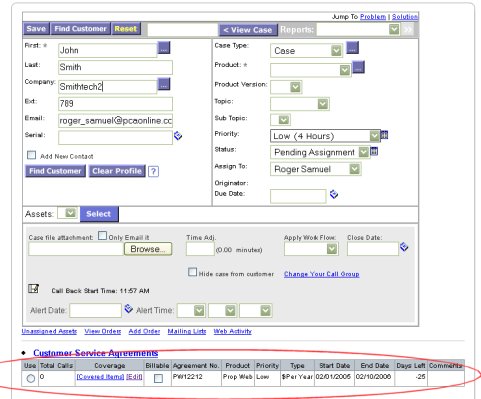Open the Assets dropdown
This screenshot has width=481, height=399.
coord(68,213)
